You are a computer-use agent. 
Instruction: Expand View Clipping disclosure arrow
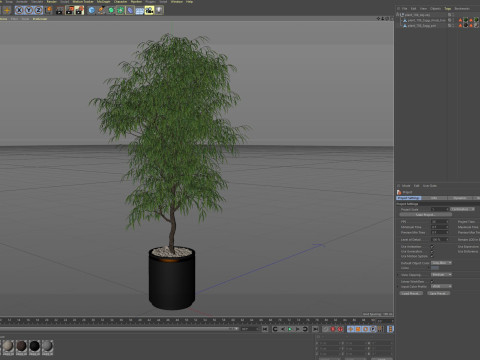pos(398,275)
